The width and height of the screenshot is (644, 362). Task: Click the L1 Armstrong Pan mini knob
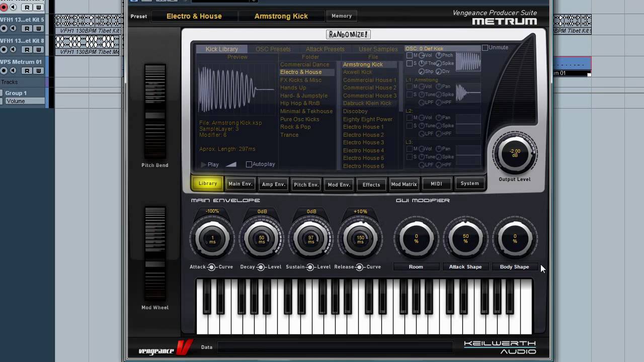(x=439, y=86)
